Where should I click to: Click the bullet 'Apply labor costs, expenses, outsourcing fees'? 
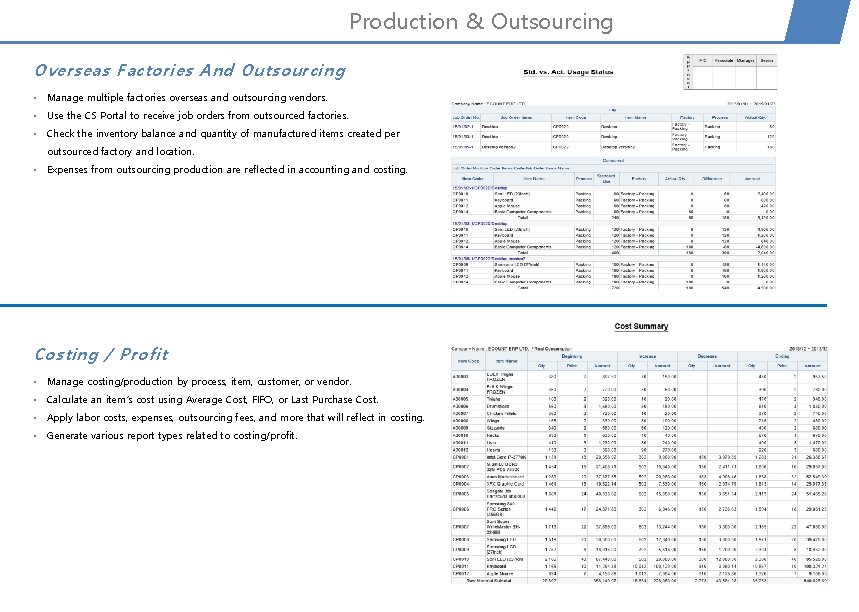[x=236, y=417]
